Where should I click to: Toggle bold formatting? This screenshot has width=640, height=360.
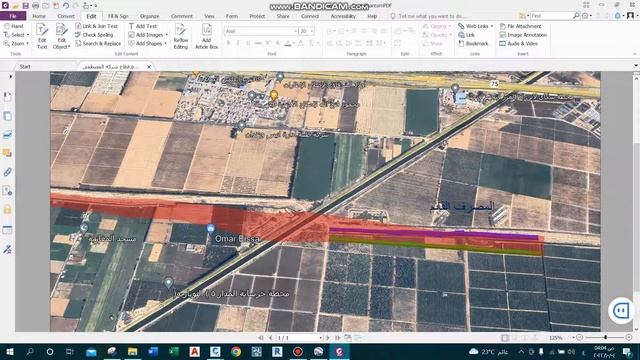[x=229, y=43]
